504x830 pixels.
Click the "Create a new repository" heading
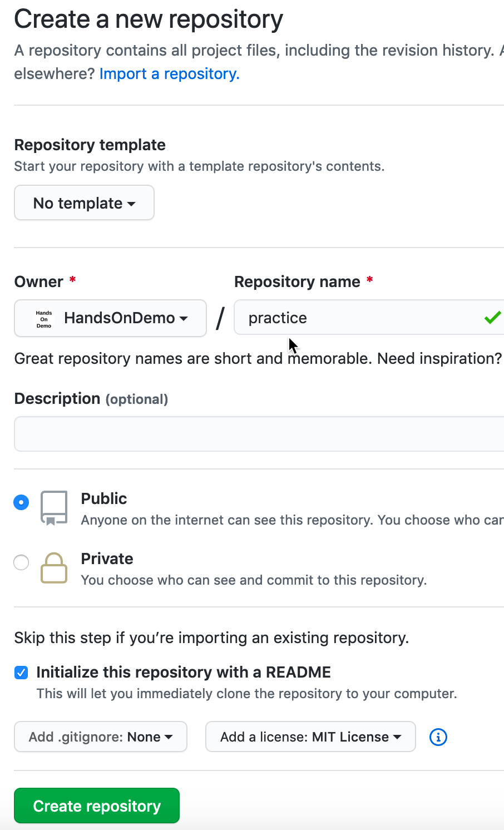pyautogui.click(x=149, y=19)
